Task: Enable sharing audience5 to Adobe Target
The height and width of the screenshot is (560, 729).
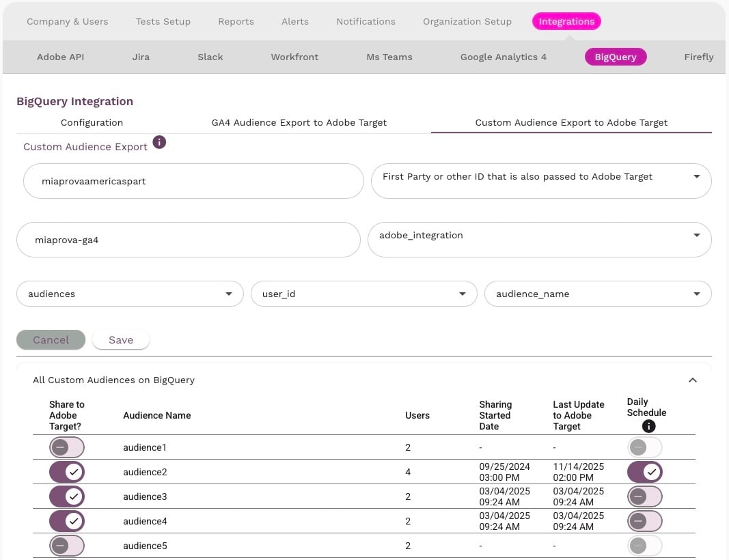Action: 66,546
